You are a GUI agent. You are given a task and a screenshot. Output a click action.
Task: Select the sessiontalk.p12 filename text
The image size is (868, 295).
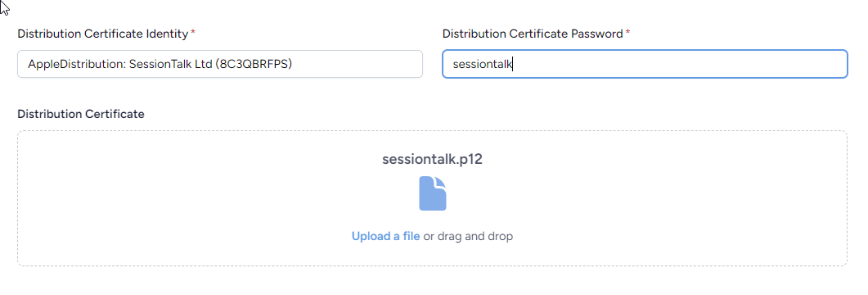coord(432,159)
